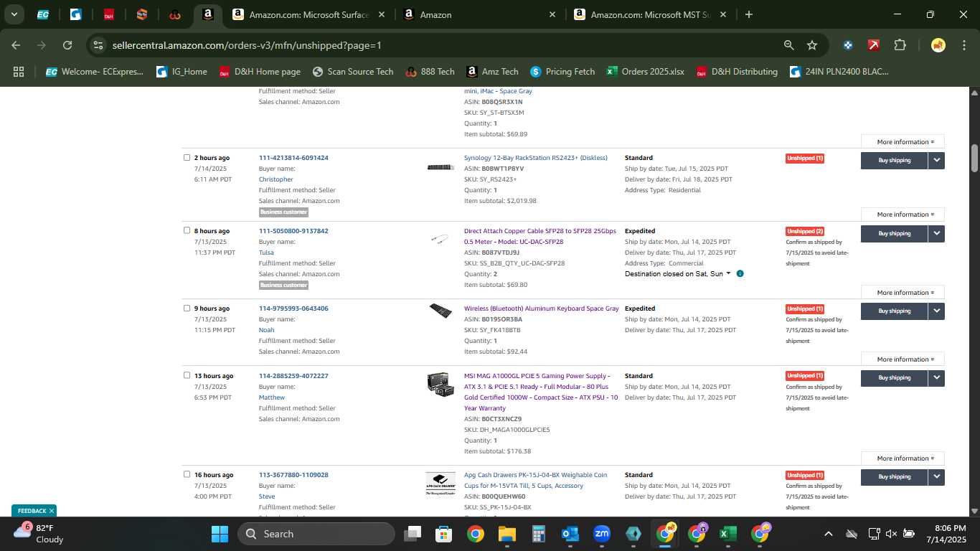Open the weather widget showing 82°F
Viewport: 980px width, 551px height.
pos(39,533)
